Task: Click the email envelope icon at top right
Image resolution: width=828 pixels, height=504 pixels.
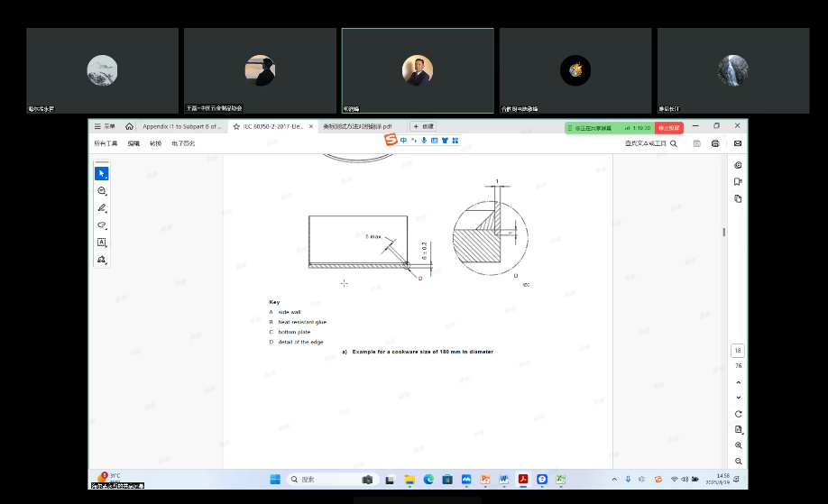Action: [x=738, y=143]
